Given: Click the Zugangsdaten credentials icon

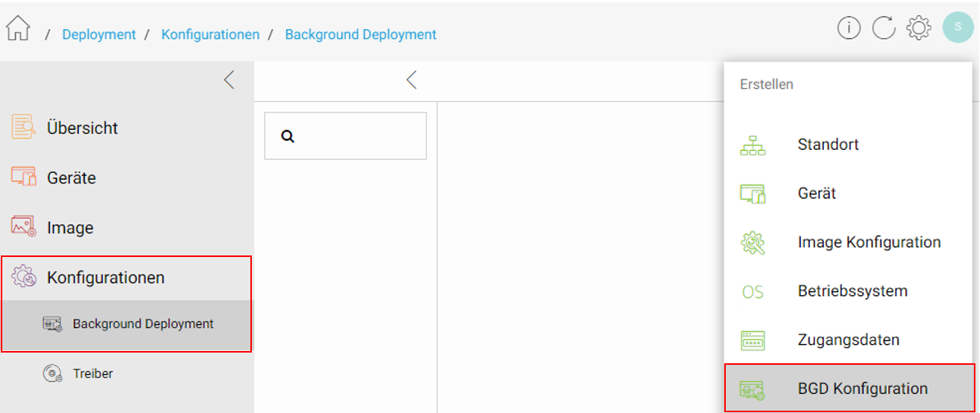Looking at the screenshot, I should [x=753, y=340].
